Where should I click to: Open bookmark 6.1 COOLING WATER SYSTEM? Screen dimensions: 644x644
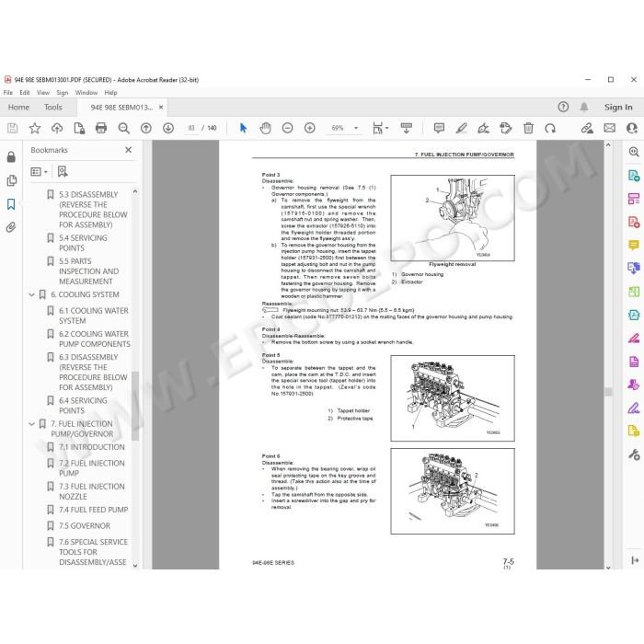coord(94,316)
